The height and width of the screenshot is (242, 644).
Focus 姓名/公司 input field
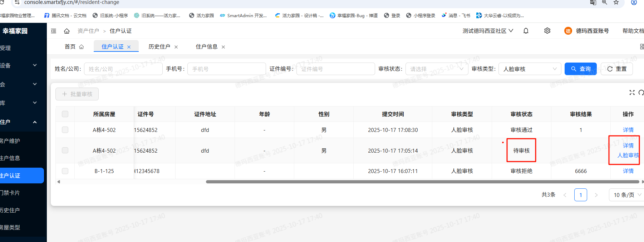123,69
